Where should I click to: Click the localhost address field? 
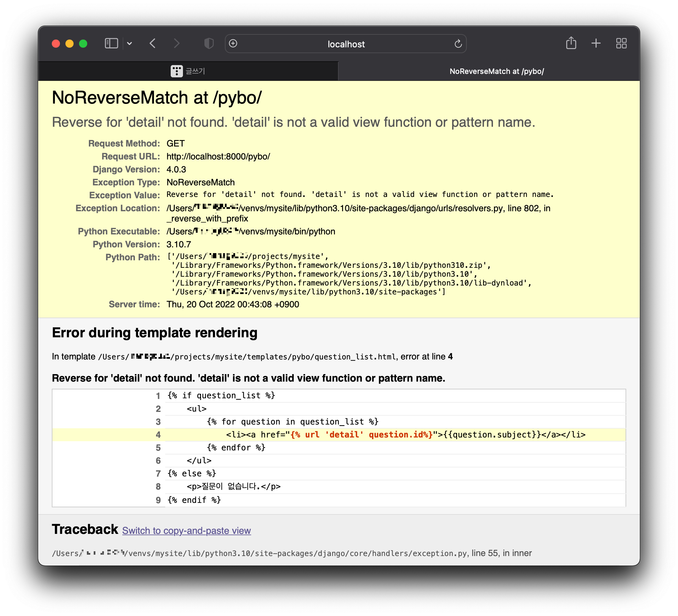(346, 44)
